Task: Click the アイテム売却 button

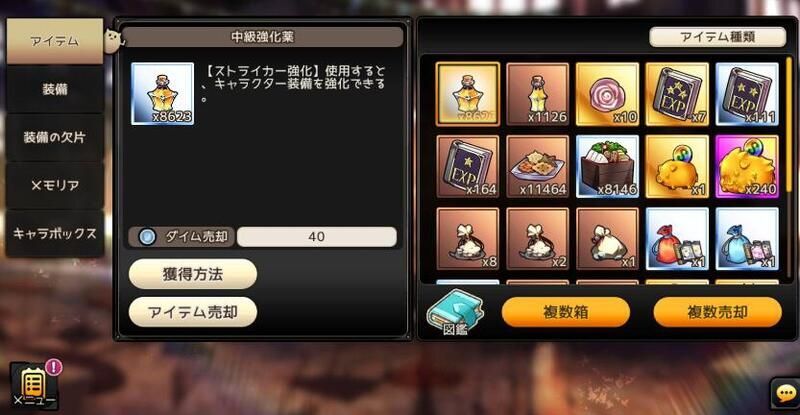Action: (193, 312)
